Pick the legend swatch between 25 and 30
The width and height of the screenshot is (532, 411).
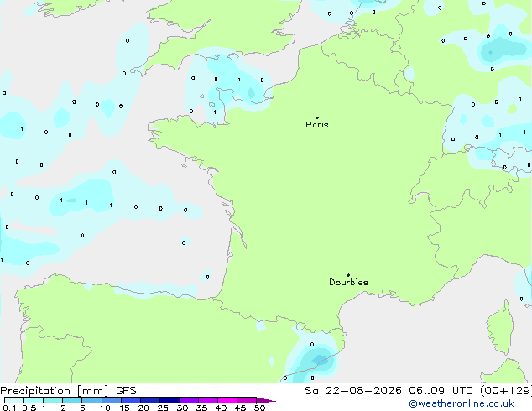[x=170, y=400]
